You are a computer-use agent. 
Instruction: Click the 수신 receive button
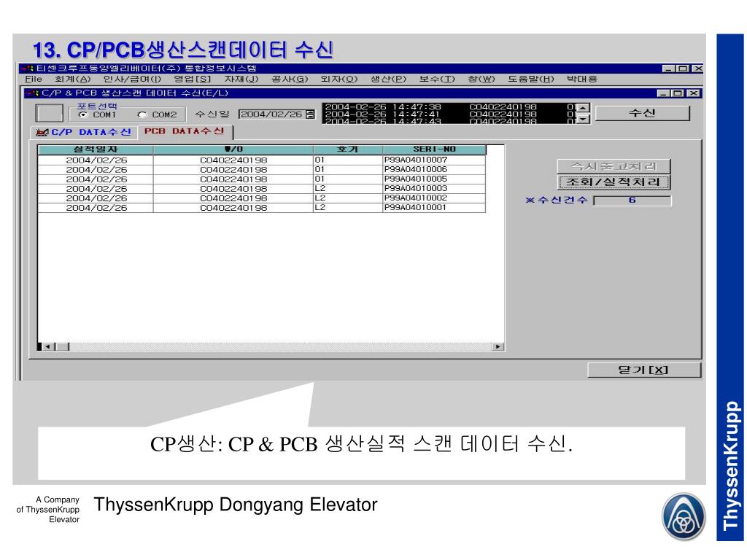point(642,113)
